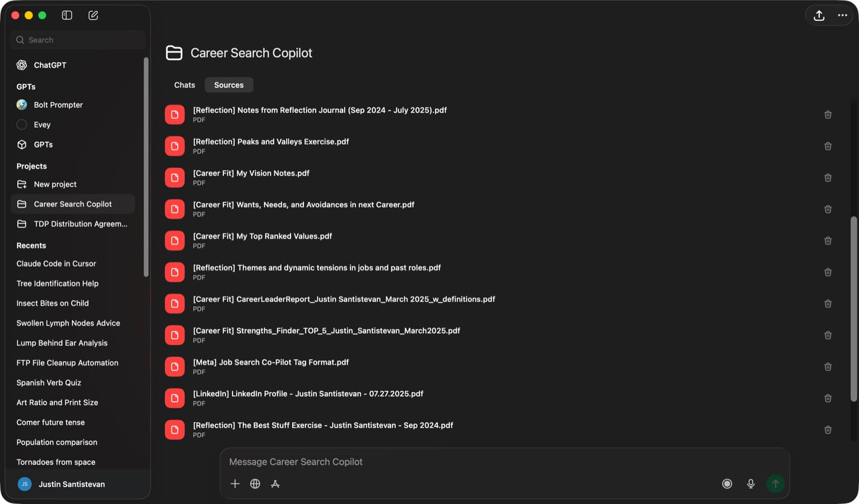Open the three-dot more options menu
Screen dimensions: 859x504
pyautogui.click(x=842, y=15)
